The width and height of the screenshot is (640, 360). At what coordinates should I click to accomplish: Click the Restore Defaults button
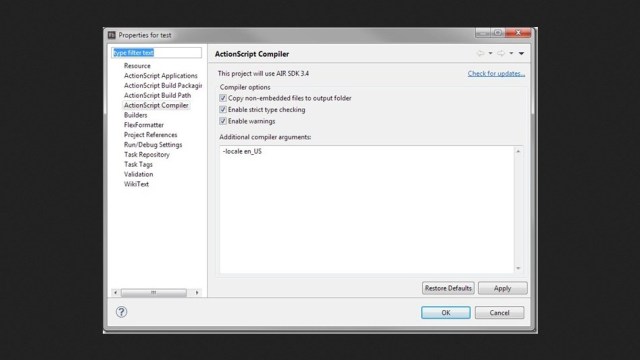(448, 288)
